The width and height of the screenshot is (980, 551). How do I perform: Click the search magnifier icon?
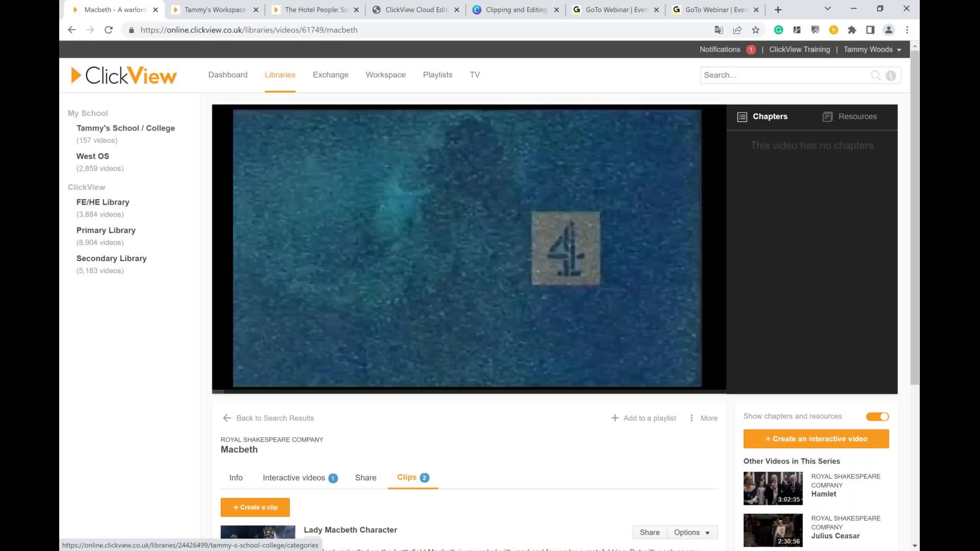tap(875, 76)
